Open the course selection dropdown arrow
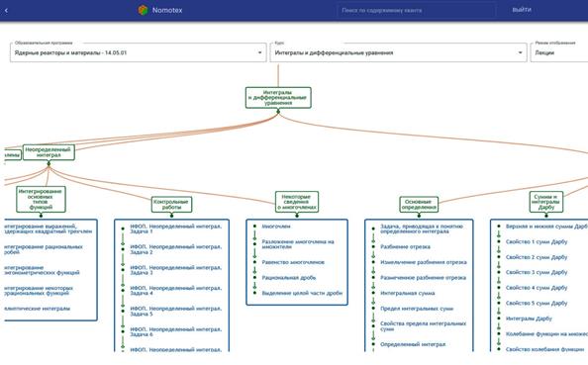Screen dimensions: 588x365 pos(520,52)
